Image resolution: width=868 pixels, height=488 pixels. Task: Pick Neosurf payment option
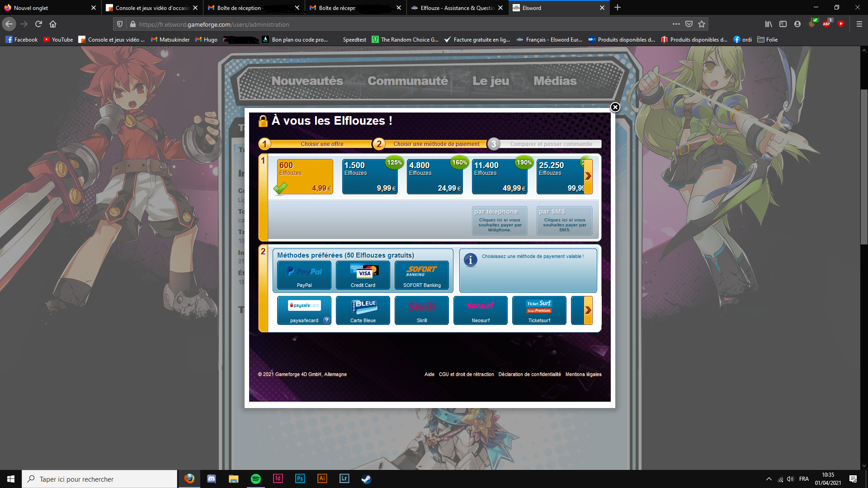[480, 310]
